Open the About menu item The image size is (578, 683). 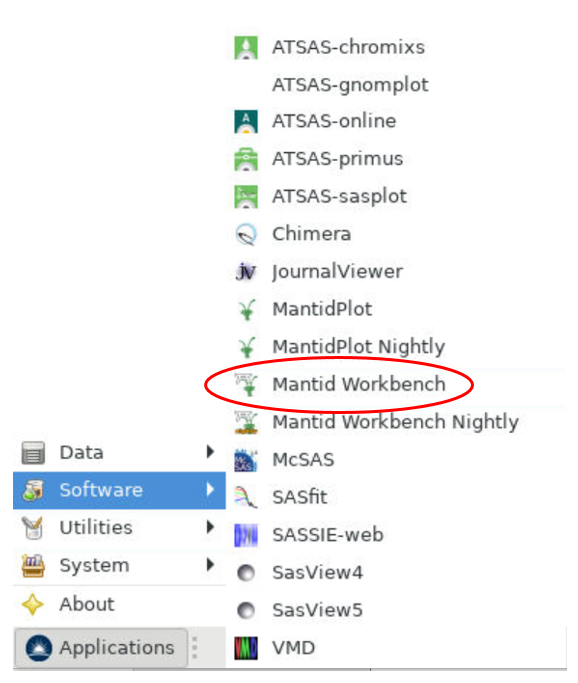pos(119,604)
